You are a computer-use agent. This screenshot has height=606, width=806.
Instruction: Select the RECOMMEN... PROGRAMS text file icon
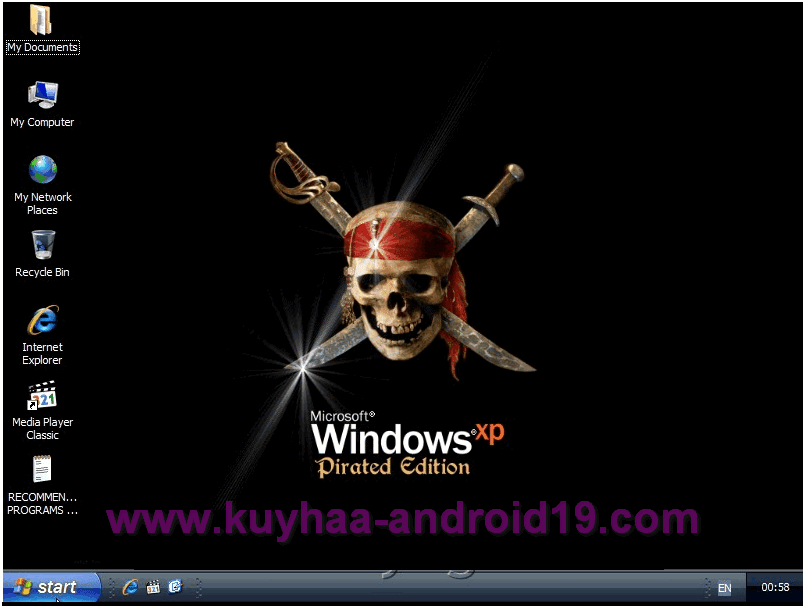pyautogui.click(x=42, y=469)
